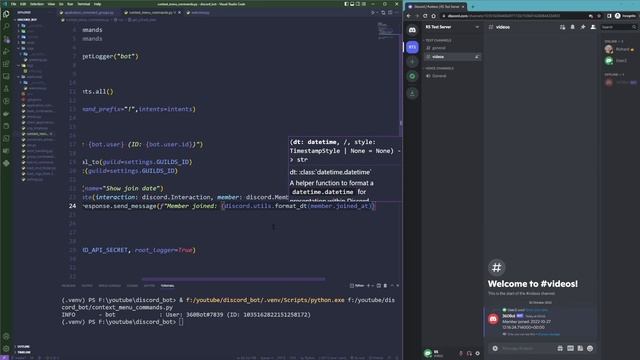The width and height of the screenshot is (640, 360).
Task: Open Help menu in VS Code
Action: pyautogui.click(x=98, y=4)
